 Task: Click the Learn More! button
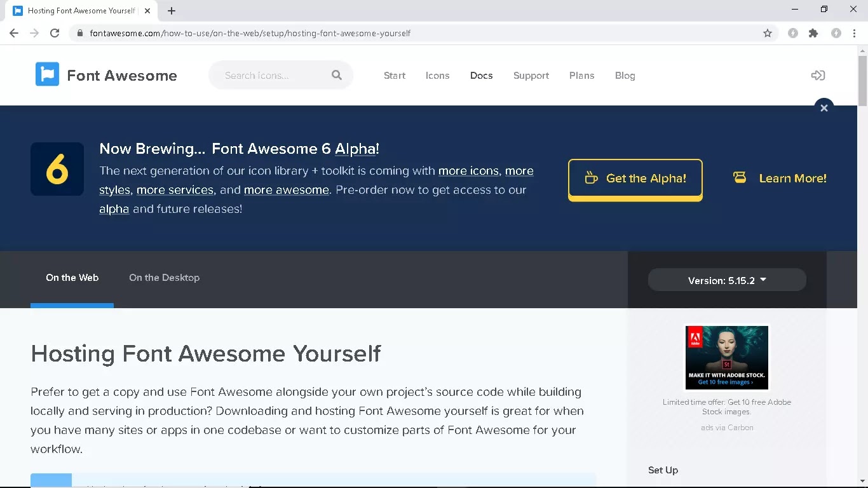(x=780, y=179)
